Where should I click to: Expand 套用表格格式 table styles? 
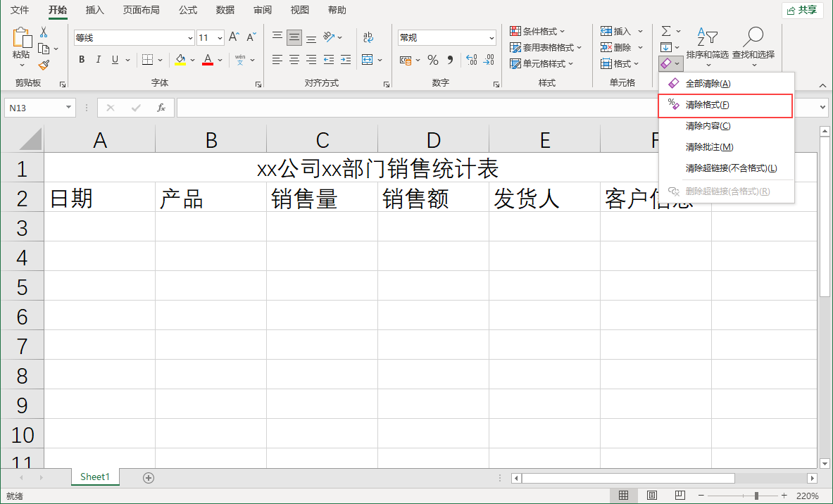click(546, 47)
